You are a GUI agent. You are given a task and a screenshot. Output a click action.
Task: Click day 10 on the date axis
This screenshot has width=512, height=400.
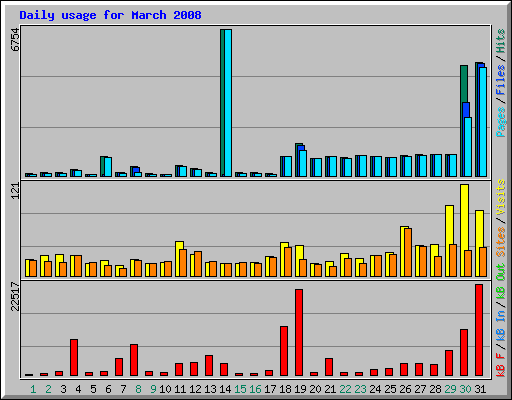[x=165, y=389]
